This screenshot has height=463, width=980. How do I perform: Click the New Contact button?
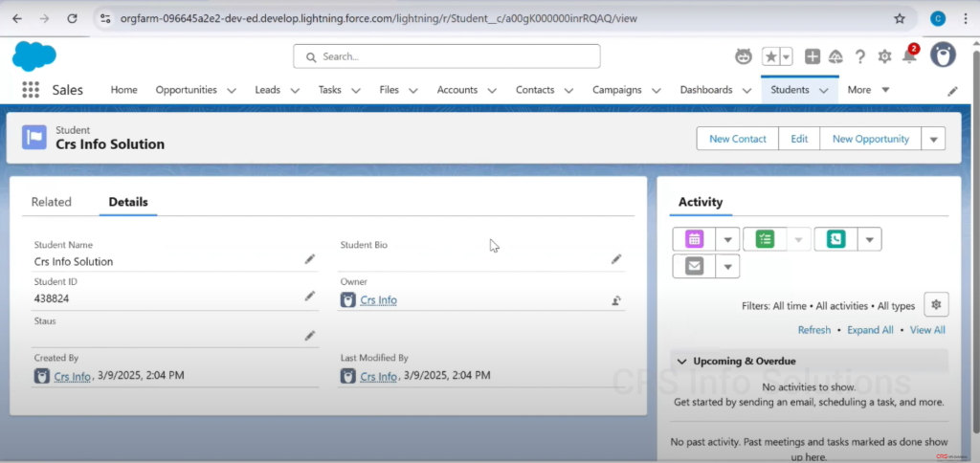[x=738, y=139]
